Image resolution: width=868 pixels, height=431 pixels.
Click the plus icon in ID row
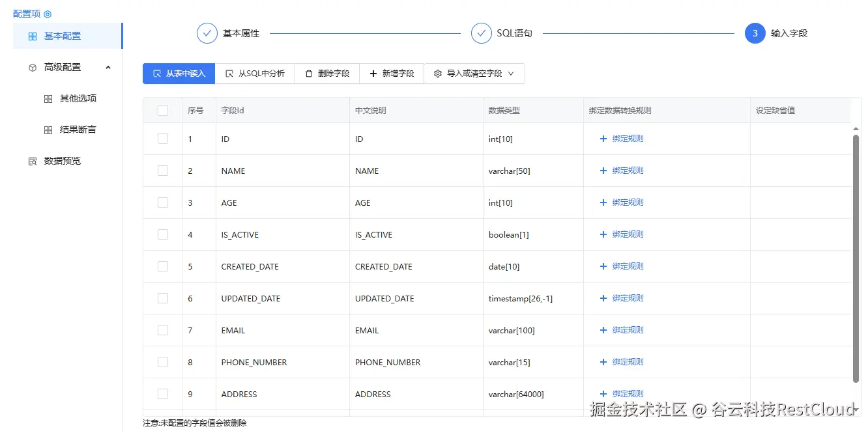(x=603, y=139)
